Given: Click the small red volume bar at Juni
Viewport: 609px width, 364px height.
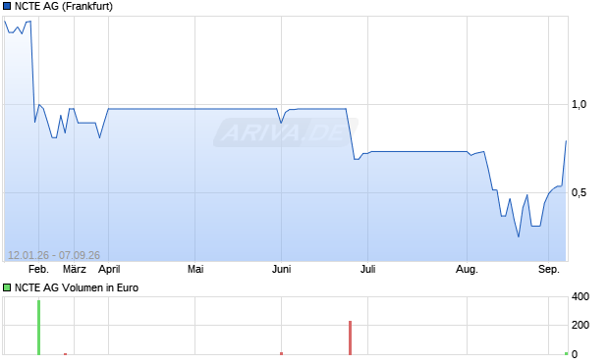Looking at the screenshot, I should click(282, 353).
